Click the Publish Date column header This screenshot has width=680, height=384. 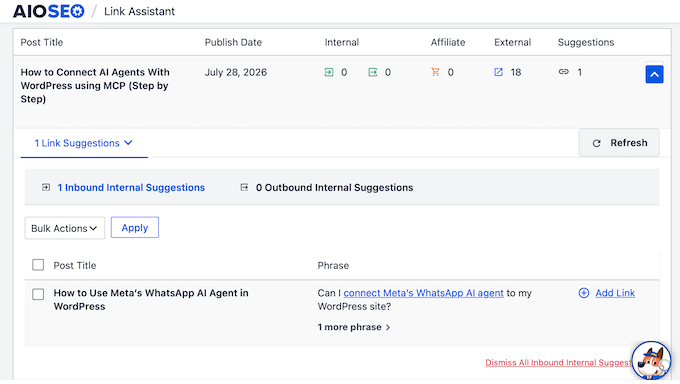233,43
